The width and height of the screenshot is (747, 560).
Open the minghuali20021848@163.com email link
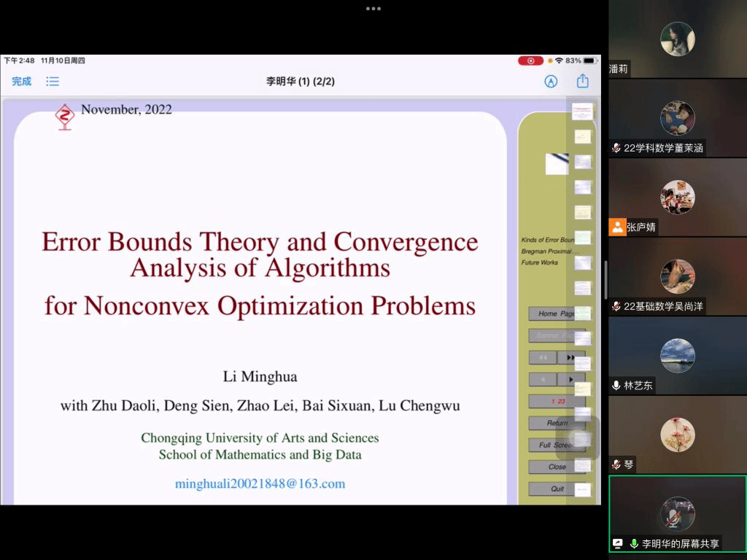click(x=260, y=483)
